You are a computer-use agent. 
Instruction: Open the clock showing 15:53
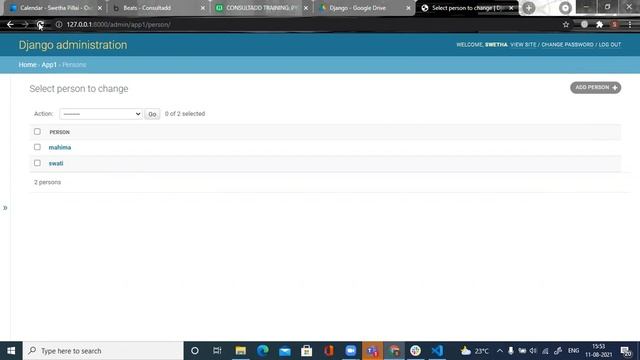pyautogui.click(x=599, y=351)
